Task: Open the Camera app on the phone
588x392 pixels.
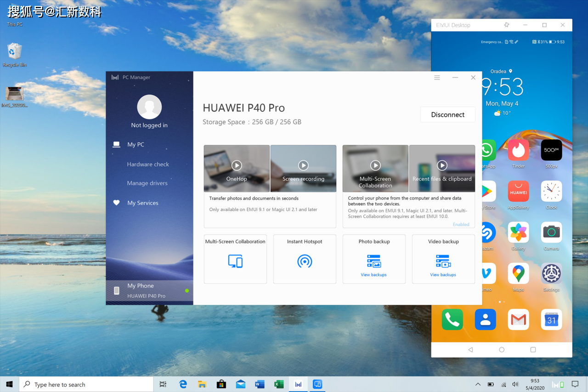Action: click(551, 233)
